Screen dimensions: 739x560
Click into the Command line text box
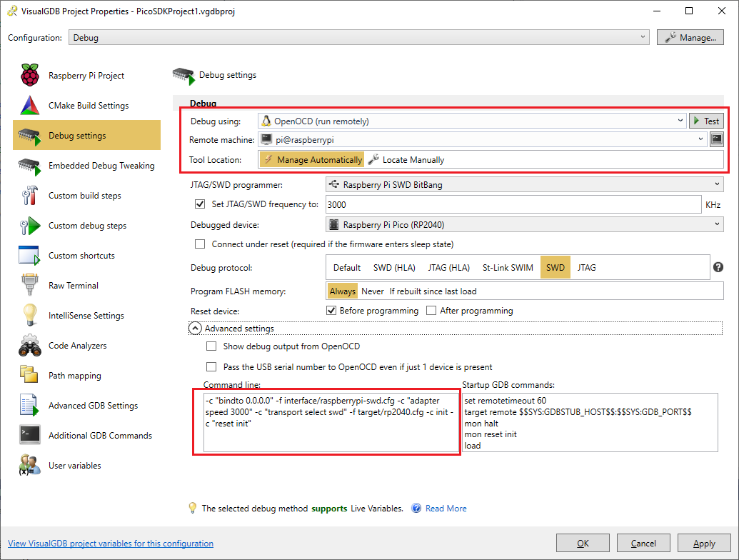(x=331, y=422)
